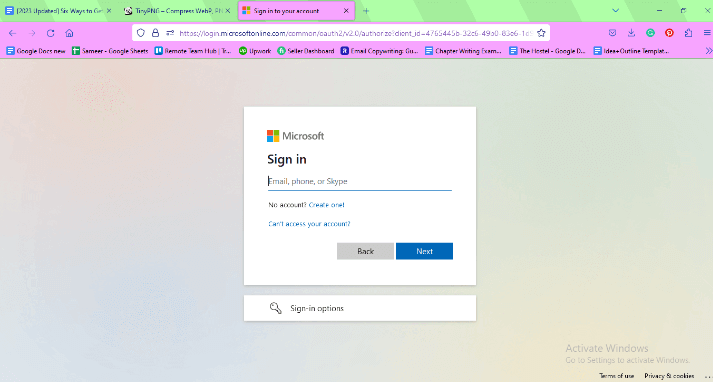The height and width of the screenshot is (382, 713).
Task: Open Privacy & cookies link
Action: click(x=669, y=376)
